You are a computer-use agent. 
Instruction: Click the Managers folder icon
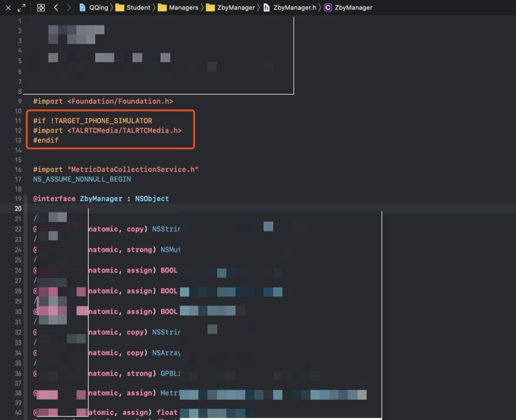162,7
